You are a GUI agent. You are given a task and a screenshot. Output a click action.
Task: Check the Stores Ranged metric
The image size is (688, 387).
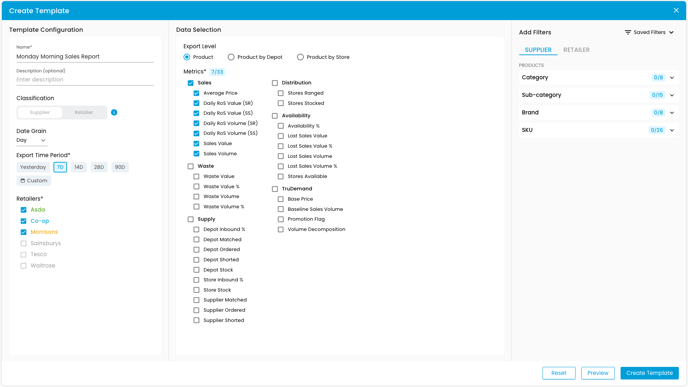[x=280, y=93]
